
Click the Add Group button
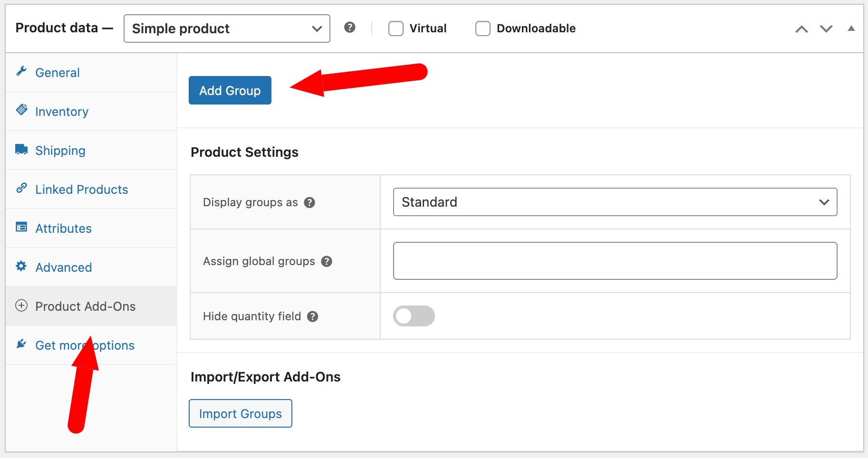230,90
